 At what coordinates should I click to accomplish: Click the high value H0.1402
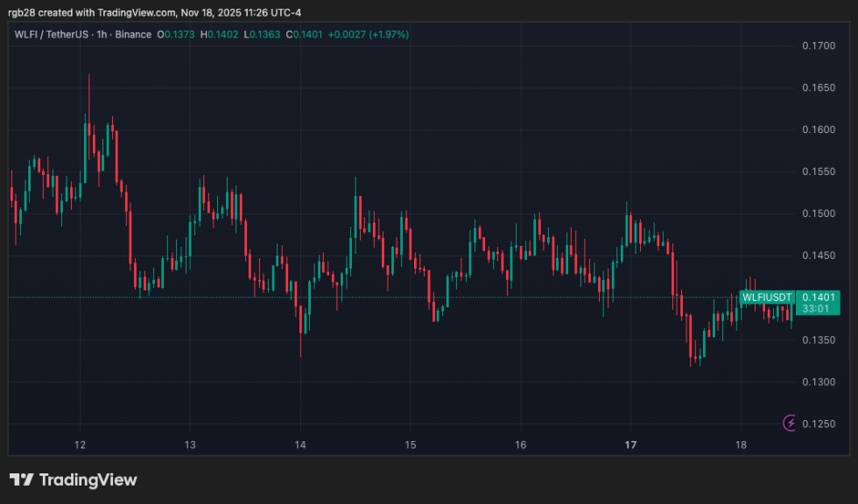coord(219,34)
